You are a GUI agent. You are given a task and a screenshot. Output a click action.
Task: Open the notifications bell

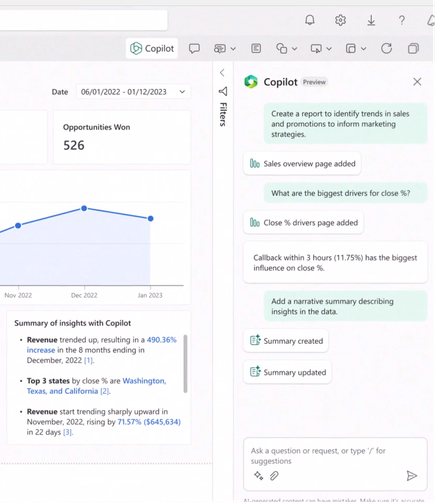310,20
